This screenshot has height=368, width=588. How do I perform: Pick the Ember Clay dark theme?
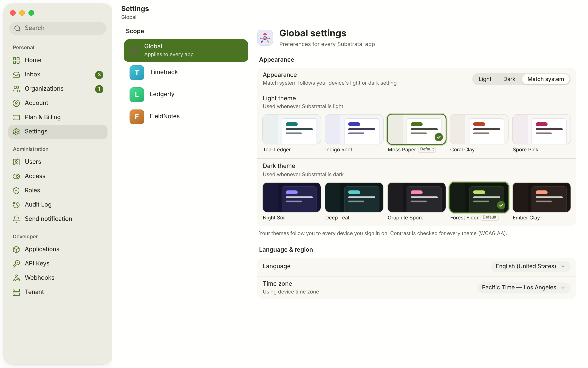(x=541, y=197)
